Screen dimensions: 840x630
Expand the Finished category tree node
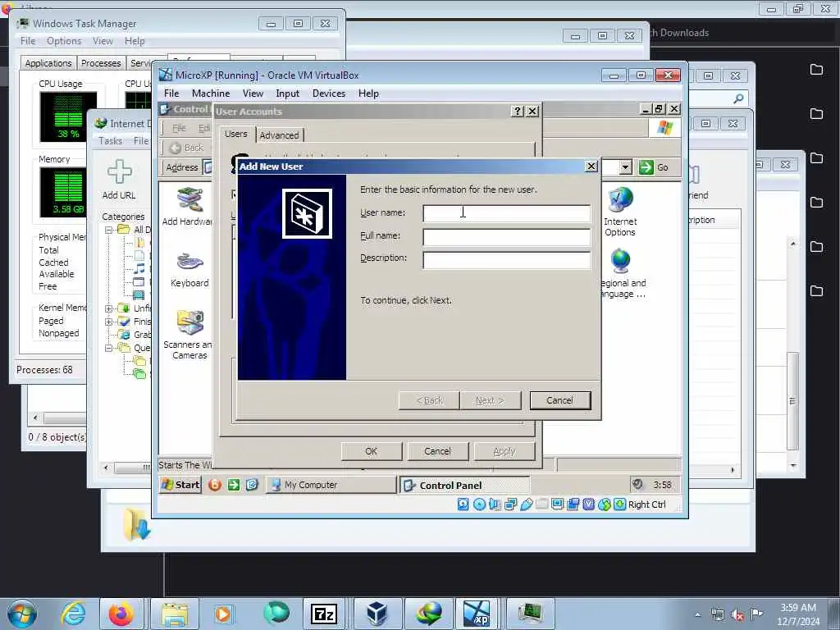[x=109, y=322]
